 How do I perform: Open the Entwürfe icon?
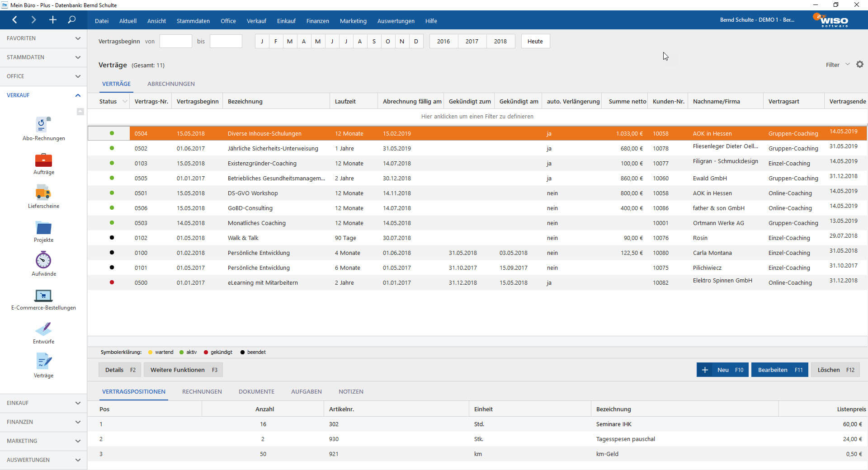click(x=43, y=329)
